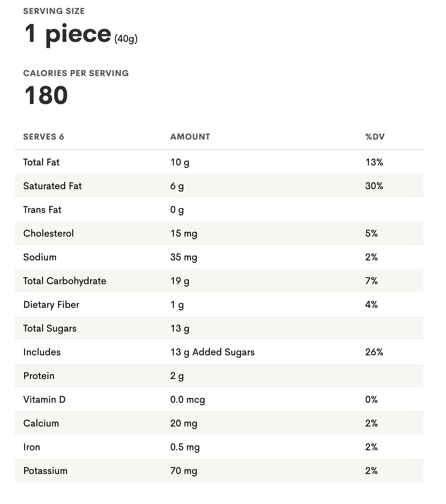Click the Dietary Fiber row
The height and width of the screenshot is (504, 446).
[219, 304]
